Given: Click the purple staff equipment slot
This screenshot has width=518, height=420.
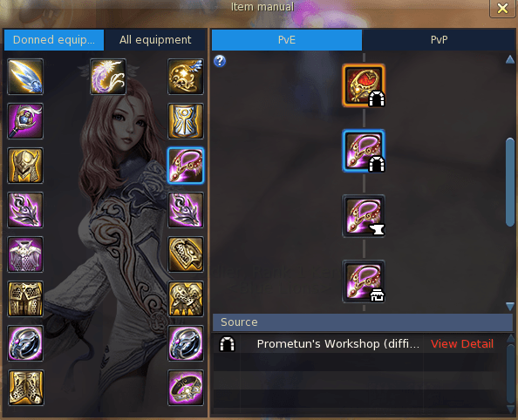Looking at the screenshot, I should pos(25,121).
